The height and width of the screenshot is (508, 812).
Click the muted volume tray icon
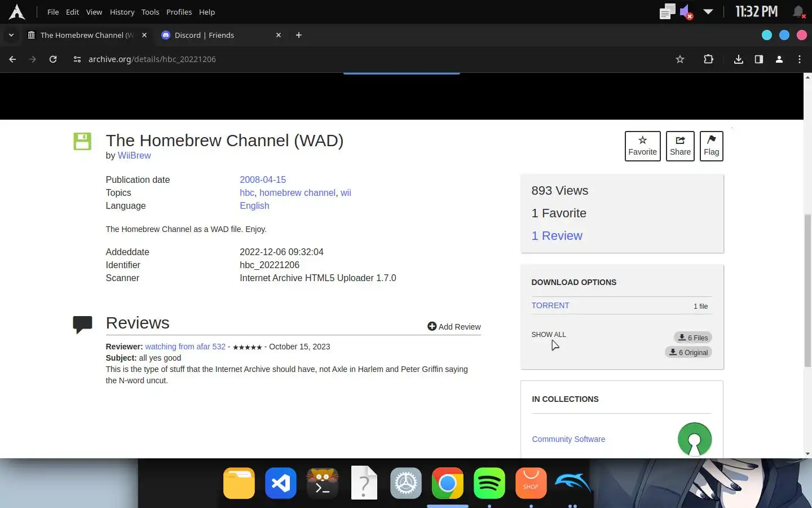click(x=686, y=12)
